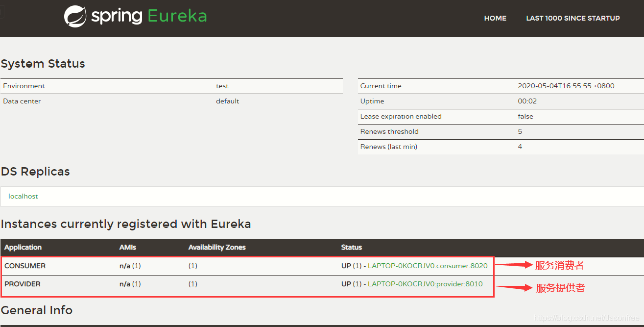Select the UP (1) status of PROVIDER

tap(351, 284)
